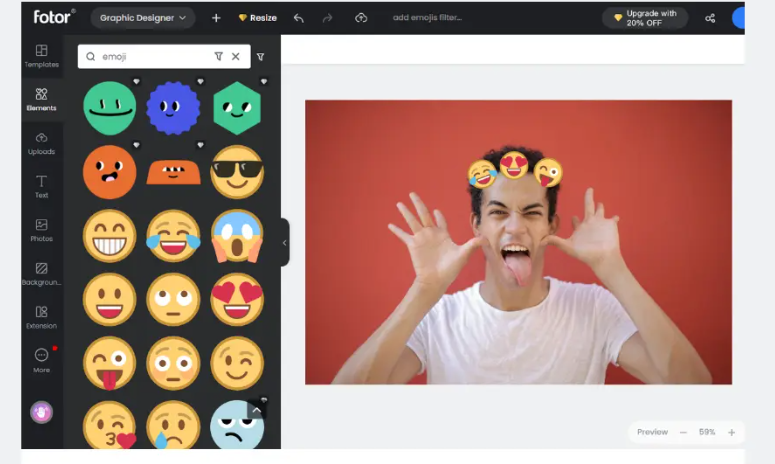Click the share icon in top bar
The height and width of the screenshot is (464, 775).
[x=710, y=18]
